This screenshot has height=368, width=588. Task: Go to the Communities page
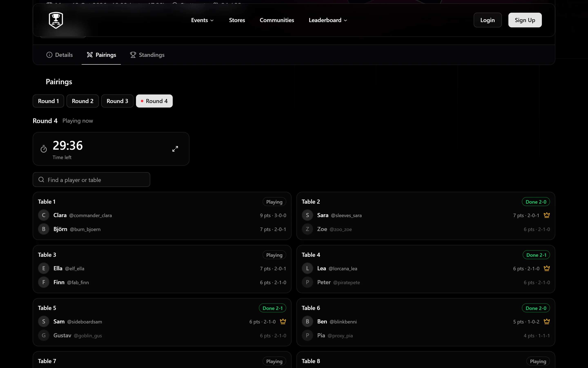tap(277, 20)
